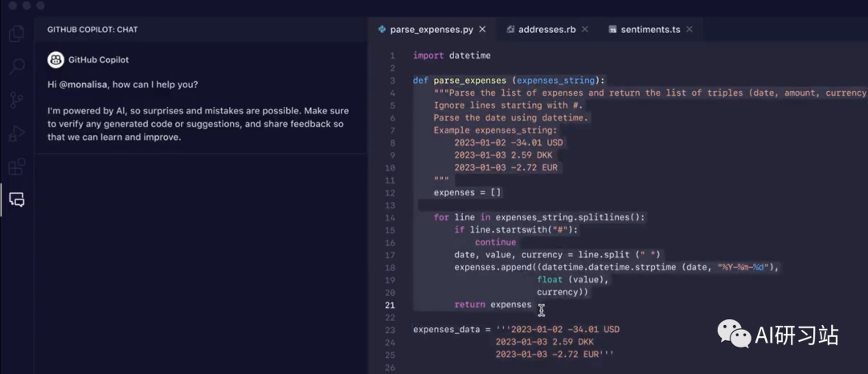Click "2023-01-03 -2.72 EUR'''" on line 25
The width and height of the screenshot is (868, 374).
[555, 355]
